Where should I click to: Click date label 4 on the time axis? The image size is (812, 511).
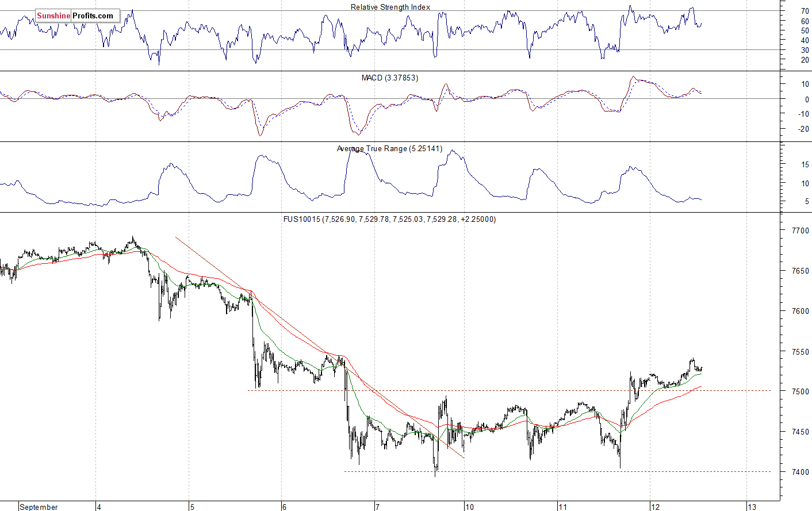(98, 507)
